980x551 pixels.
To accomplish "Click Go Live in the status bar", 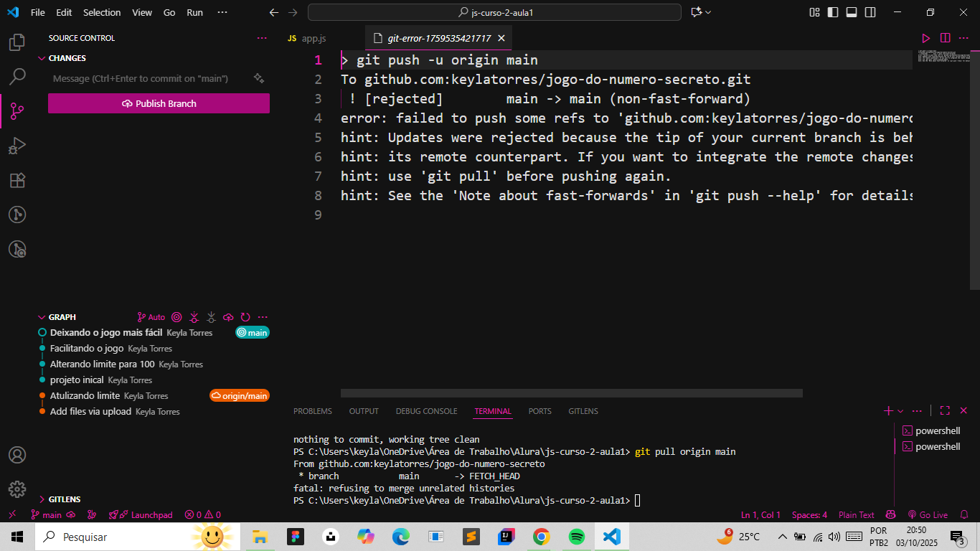I will pos(928,514).
